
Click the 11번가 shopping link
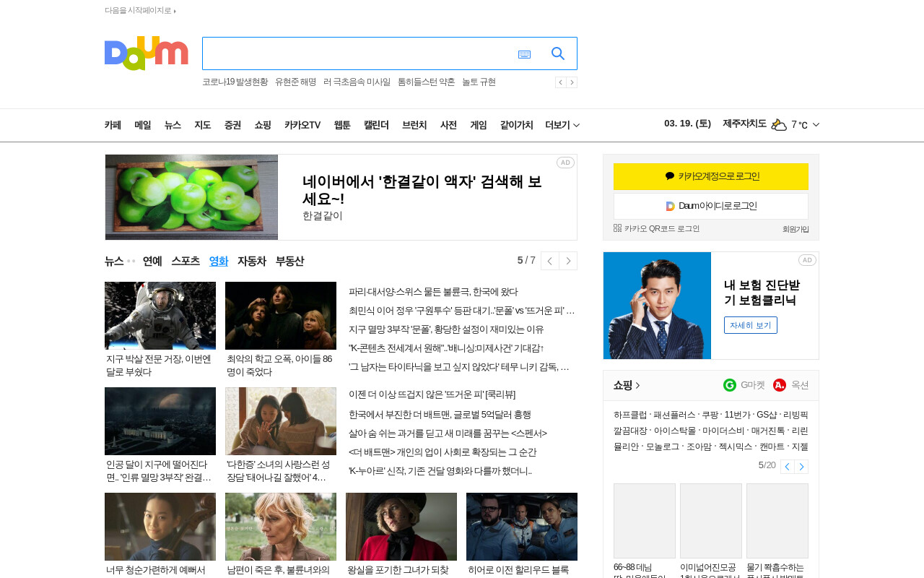coord(737,415)
